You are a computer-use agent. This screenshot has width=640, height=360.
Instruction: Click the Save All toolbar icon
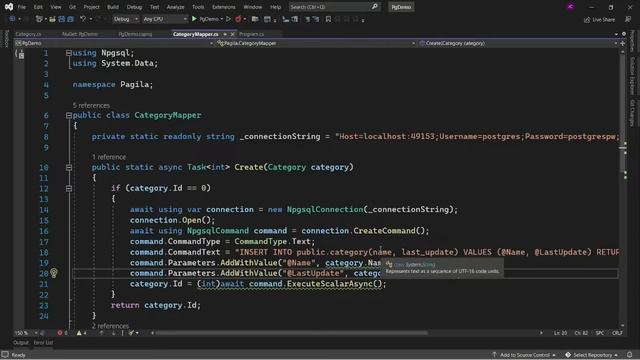[71, 19]
